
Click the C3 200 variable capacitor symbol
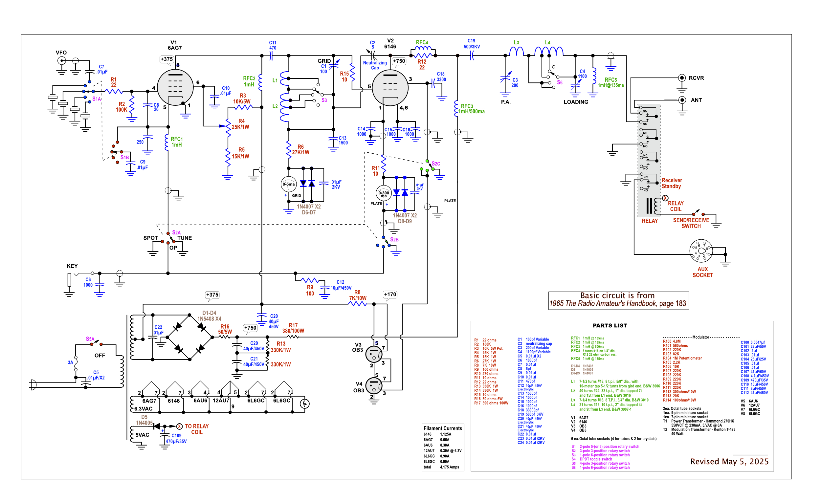(x=505, y=79)
